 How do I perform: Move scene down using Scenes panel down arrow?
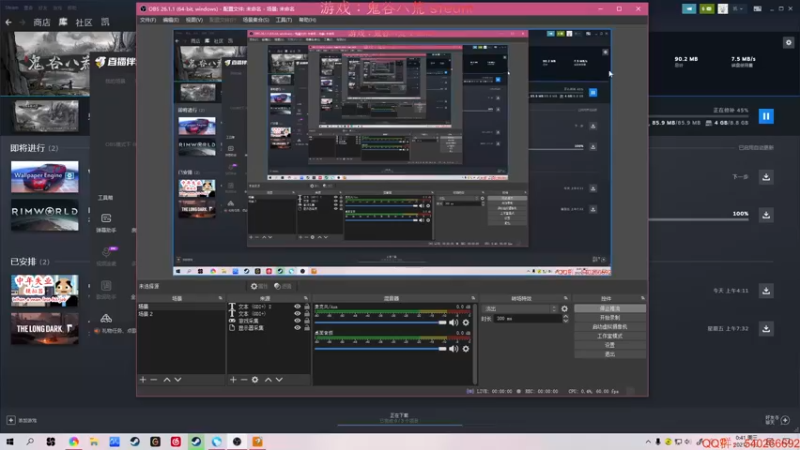(178, 380)
